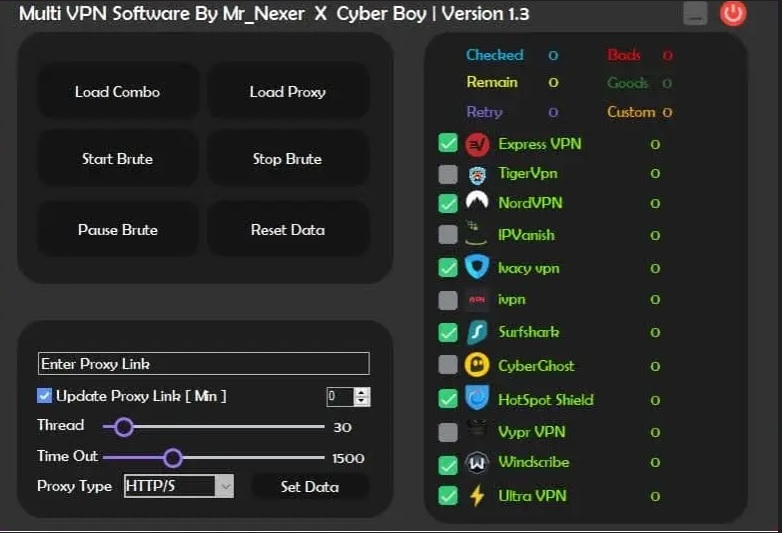Click the Express VPN logo icon
784x533 pixels.
click(477, 144)
